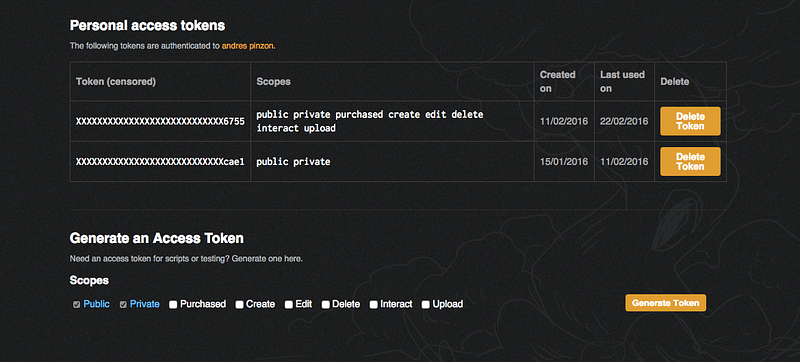Check the Upload scope checkbox

426,304
